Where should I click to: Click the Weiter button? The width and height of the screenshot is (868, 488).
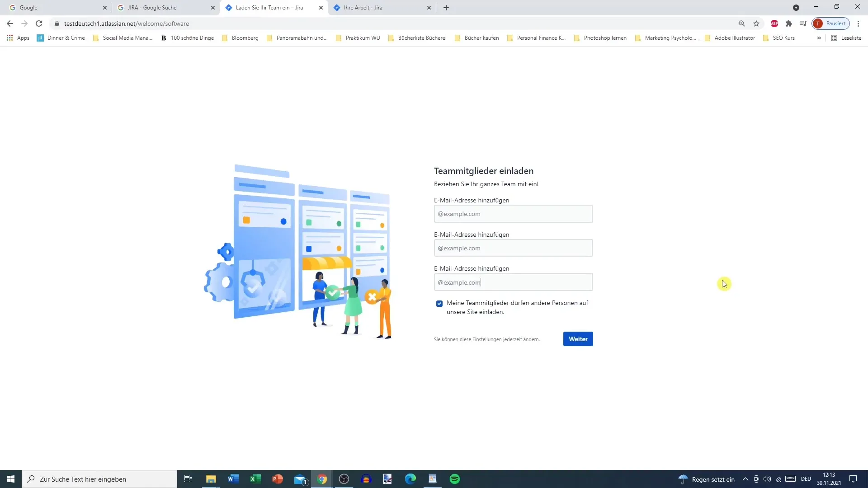[578, 339]
